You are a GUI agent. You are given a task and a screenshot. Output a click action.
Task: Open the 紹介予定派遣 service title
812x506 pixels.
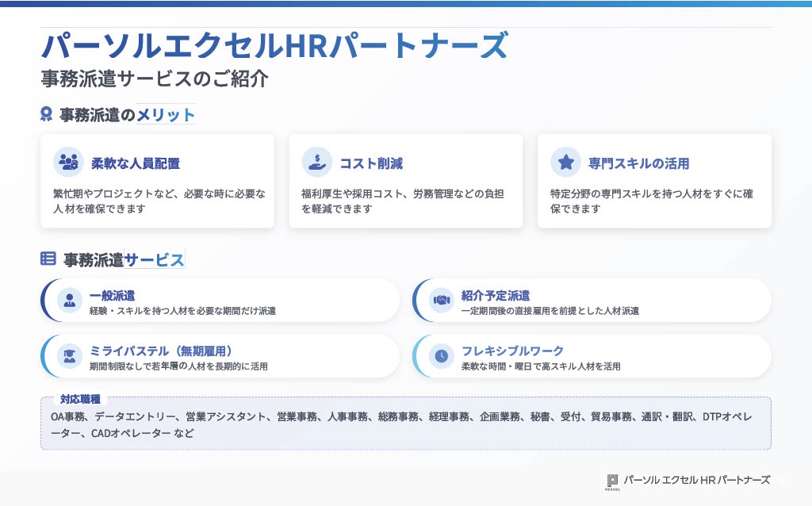point(496,295)
